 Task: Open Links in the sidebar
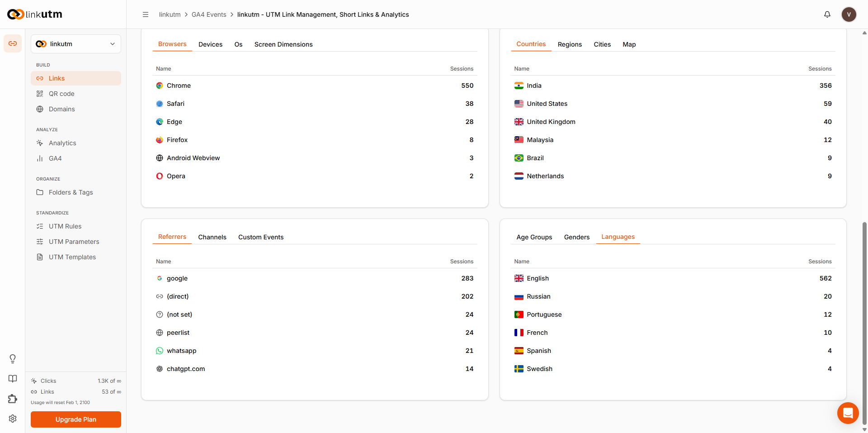[76, 78]
